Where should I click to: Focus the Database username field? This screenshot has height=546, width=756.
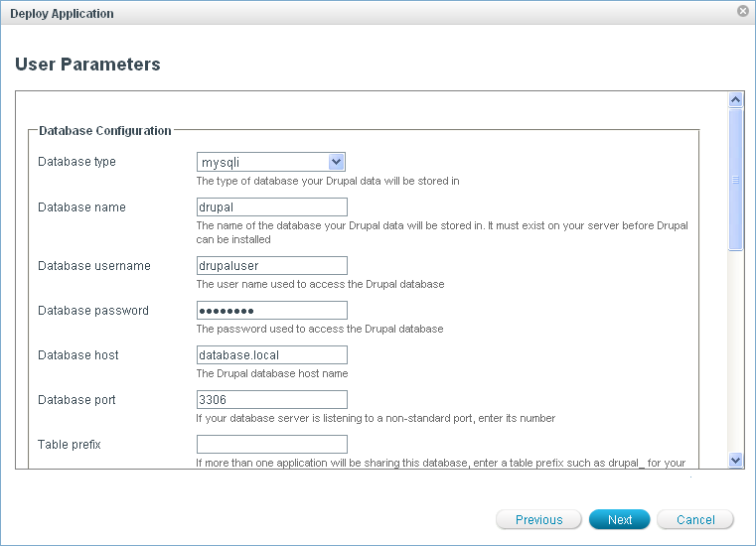tap(272, 265)
